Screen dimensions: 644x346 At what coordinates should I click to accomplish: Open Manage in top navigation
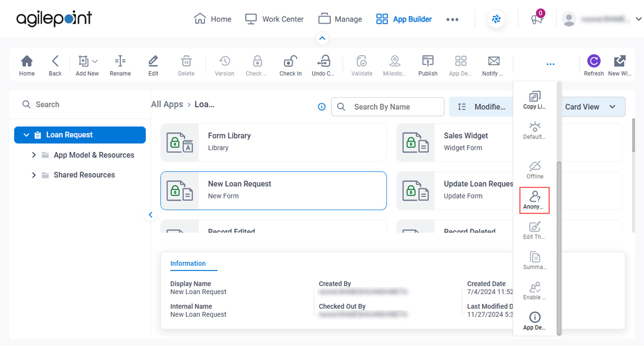(340, 19)
